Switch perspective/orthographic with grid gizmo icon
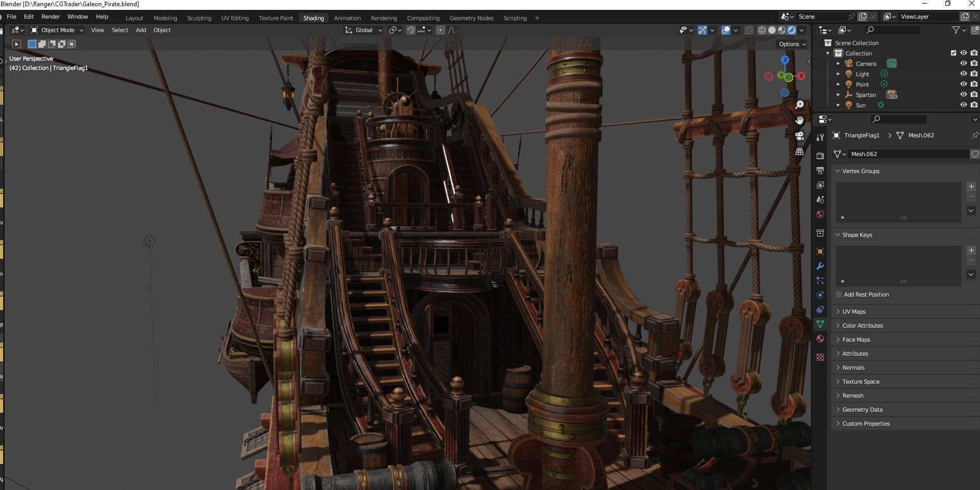The image size is (980, 490). [799, 151]
